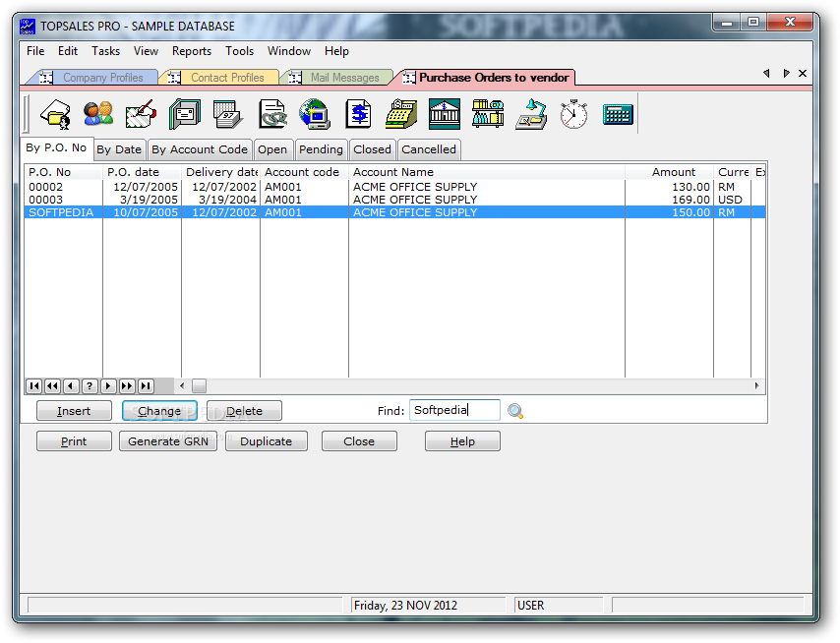840x643 pixels.
Task: Open the Edit menu
Action: point(68,51)
